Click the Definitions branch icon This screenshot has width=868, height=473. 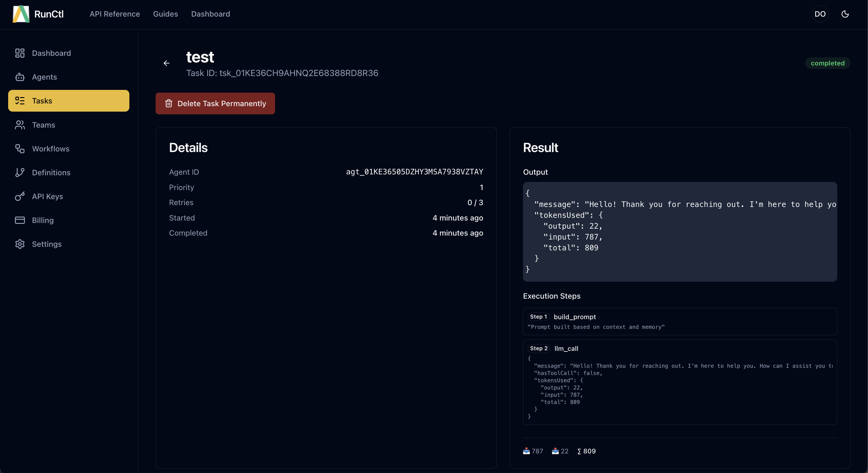tap(20, 173)
